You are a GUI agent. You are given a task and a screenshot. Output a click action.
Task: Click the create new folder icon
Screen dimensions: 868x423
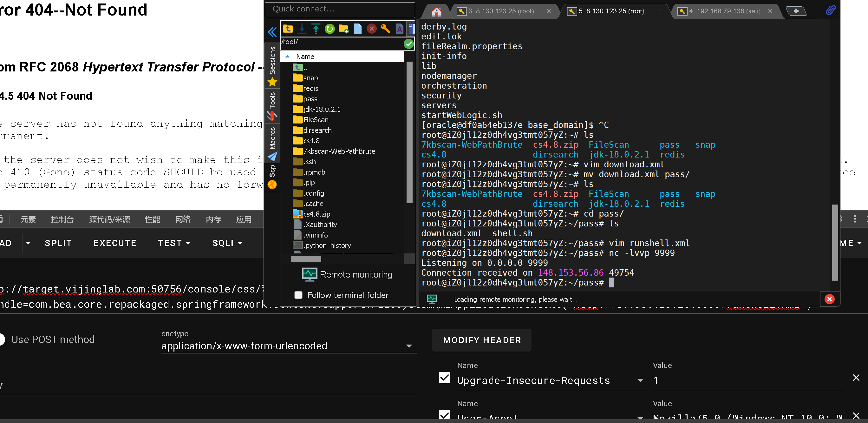pyautogui.click(x=343, y=29)
